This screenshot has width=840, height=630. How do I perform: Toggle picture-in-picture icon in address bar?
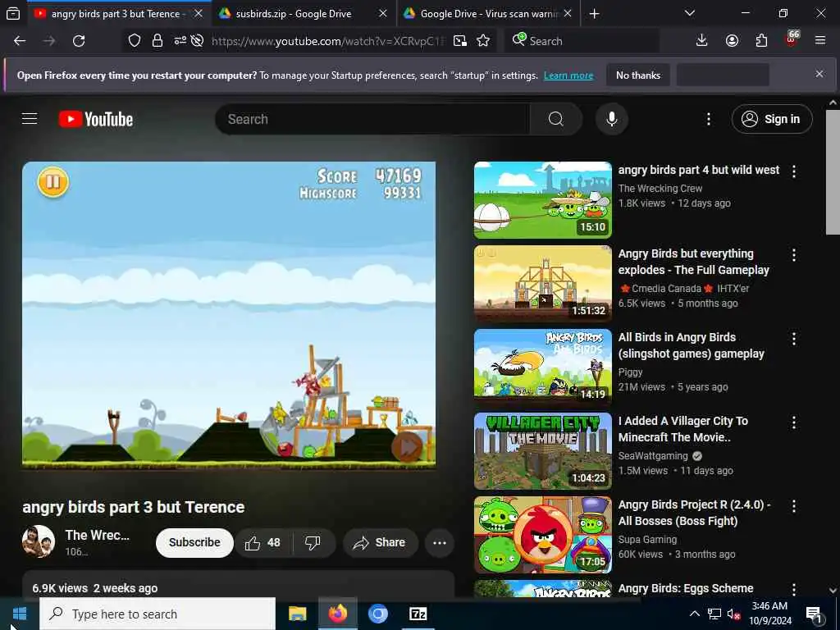coord(459,41)
